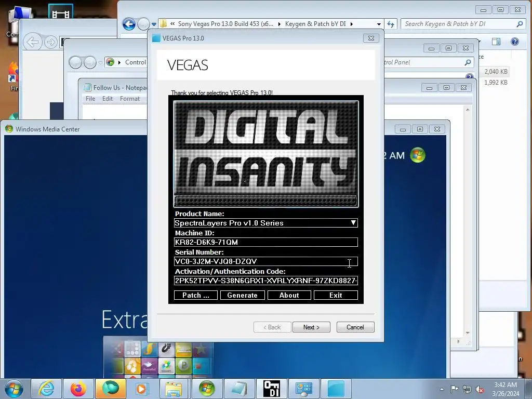Click the Serial Number field
The width and height of the screenshot is (532, 399).
click(265, 261)
